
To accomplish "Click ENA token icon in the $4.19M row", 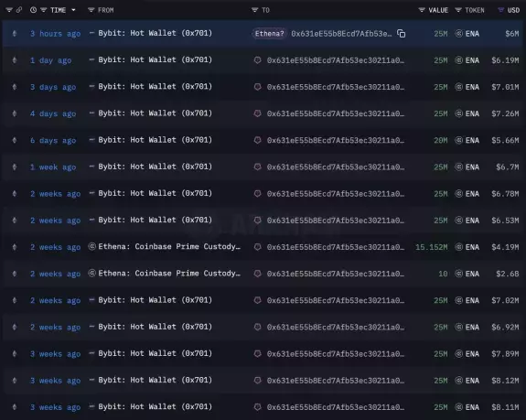I will pyautogui.click(x=458, y=247).
